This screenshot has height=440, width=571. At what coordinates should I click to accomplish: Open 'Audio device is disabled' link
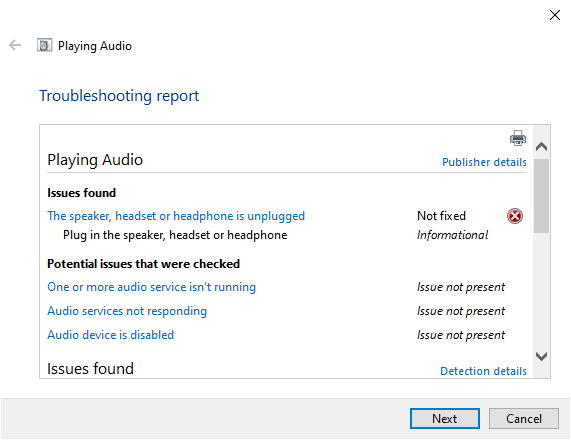pyautogui.click(x=111, y=335)
